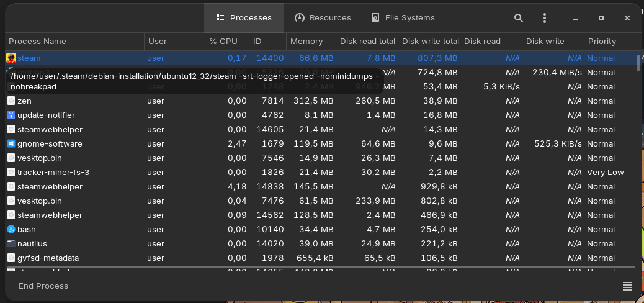Click the nautilus folder icon
Viewport: 644px width, 303px height.
tap(11, 243)
